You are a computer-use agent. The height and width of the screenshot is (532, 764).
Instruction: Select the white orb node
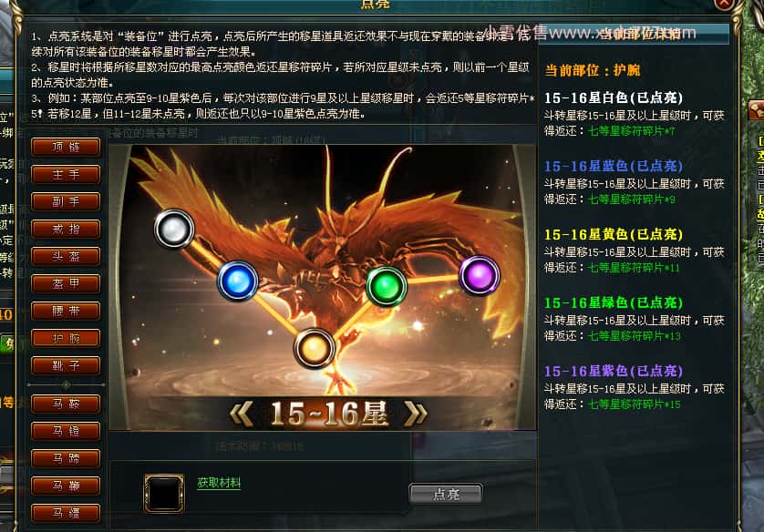click(x=174, y=229)
